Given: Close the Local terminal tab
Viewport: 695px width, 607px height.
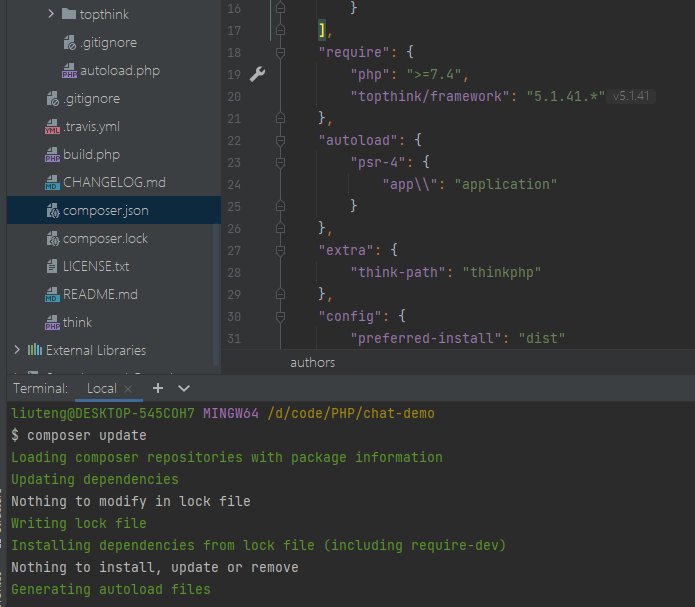Looking at the screenshot, I should (128, 389).
